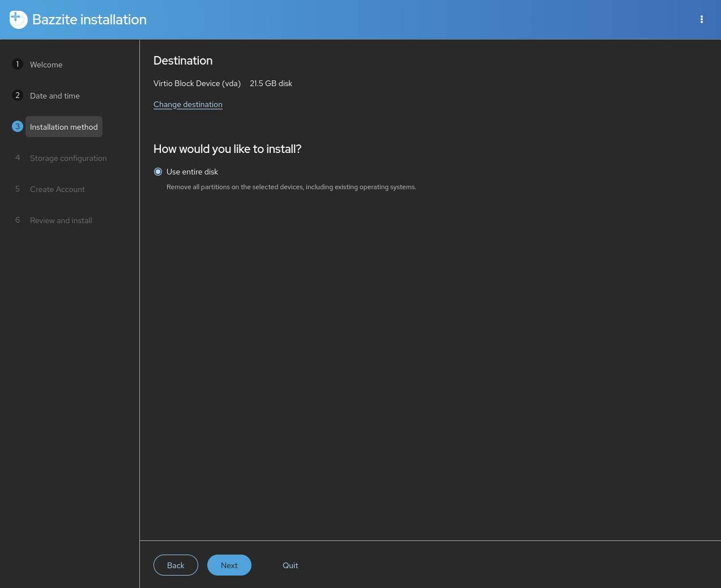721x588 pixels.
Task: Select the Installation method step
Action: coord(64,127)
